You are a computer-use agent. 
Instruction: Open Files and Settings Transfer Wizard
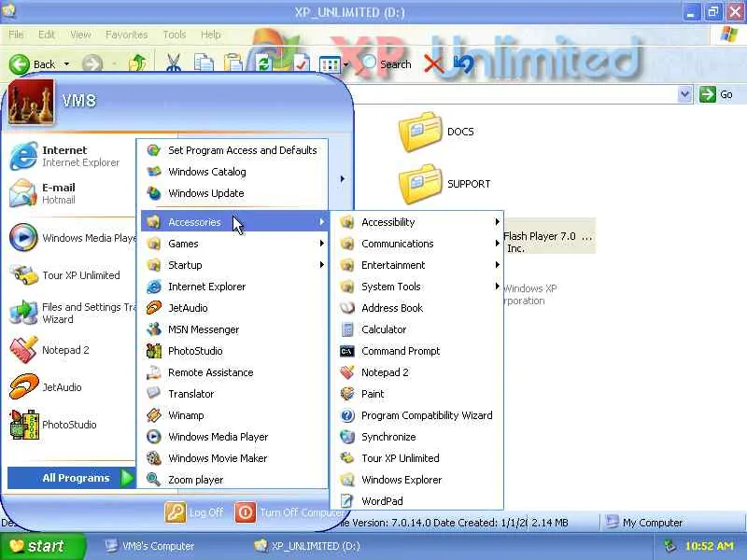(x=72, y=313)
